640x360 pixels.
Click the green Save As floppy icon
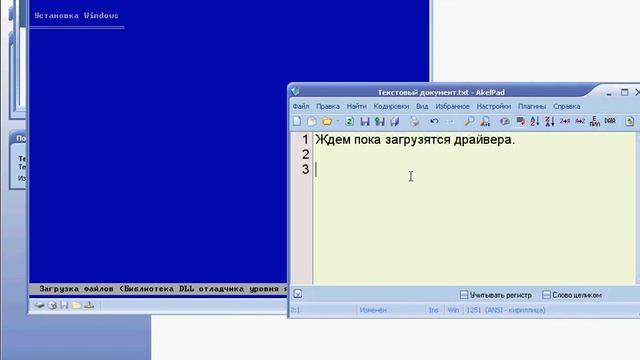point(380,121)
